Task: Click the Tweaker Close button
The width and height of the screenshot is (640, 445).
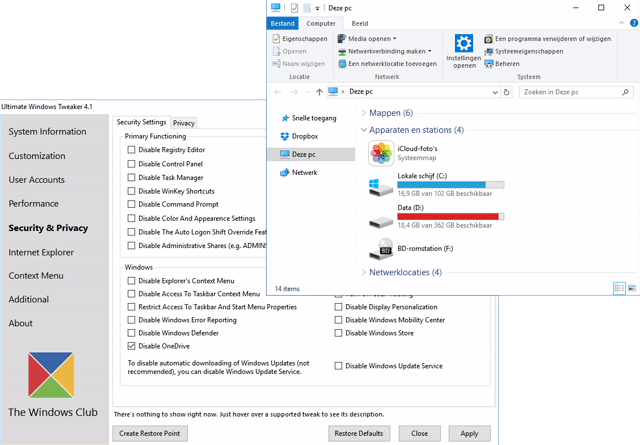Action: point(420,434)
